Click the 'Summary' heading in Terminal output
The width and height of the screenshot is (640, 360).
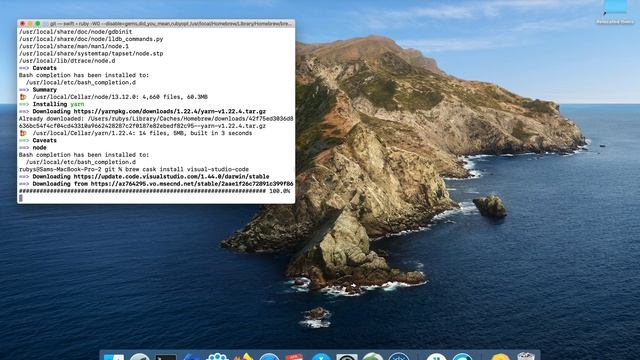pos(44,90)
